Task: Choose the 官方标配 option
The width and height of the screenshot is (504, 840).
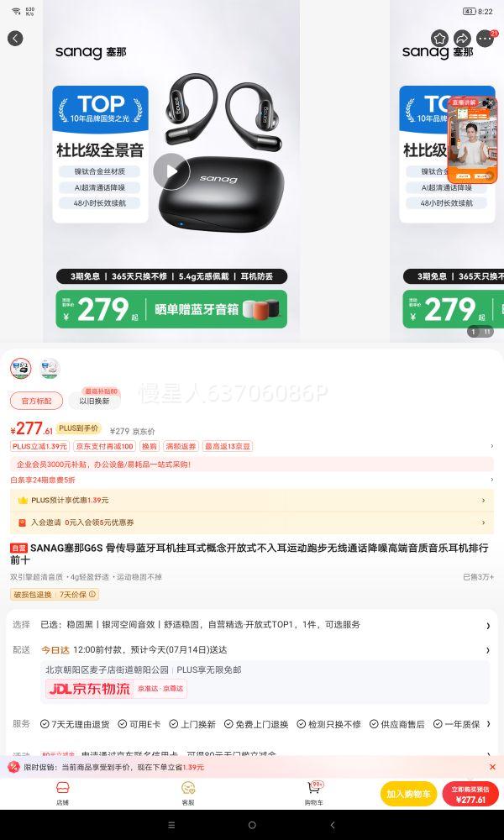Action: coord(36,401)
